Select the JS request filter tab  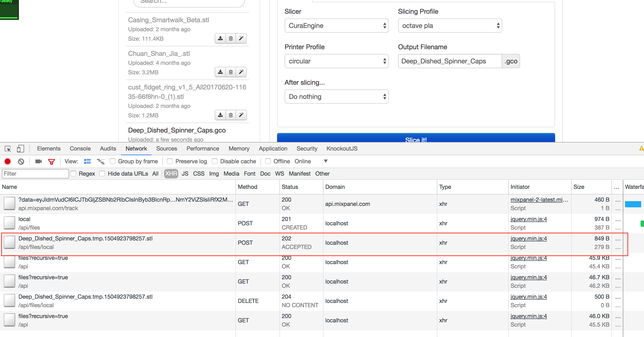pos(185,173)
